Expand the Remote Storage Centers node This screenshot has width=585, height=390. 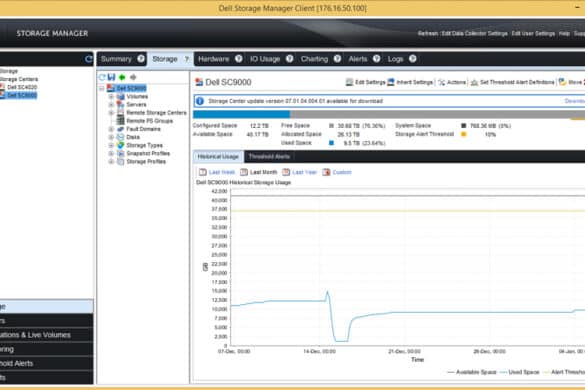click(x=111, y=113)
